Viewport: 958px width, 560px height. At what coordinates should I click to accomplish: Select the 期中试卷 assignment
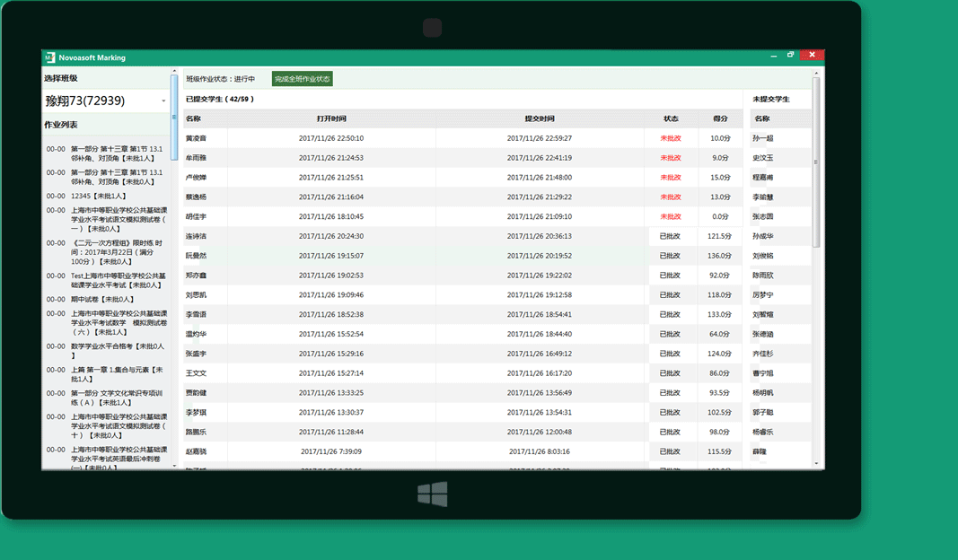click(x=101, y=299)
